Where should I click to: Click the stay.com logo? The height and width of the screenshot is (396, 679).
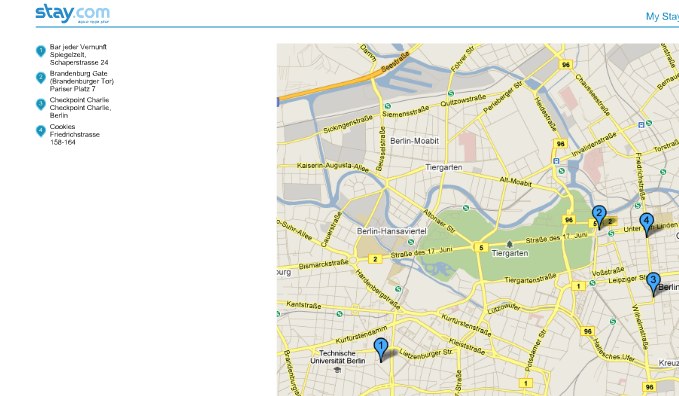[x=72, y=14]
